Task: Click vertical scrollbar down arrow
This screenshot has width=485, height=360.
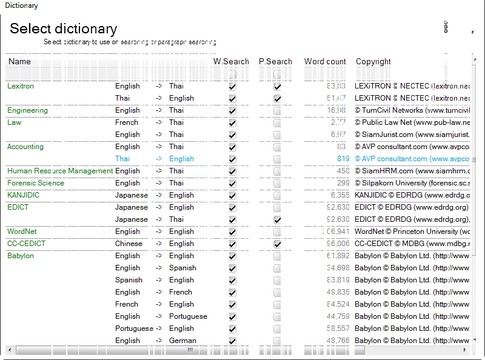Action: 475,340
